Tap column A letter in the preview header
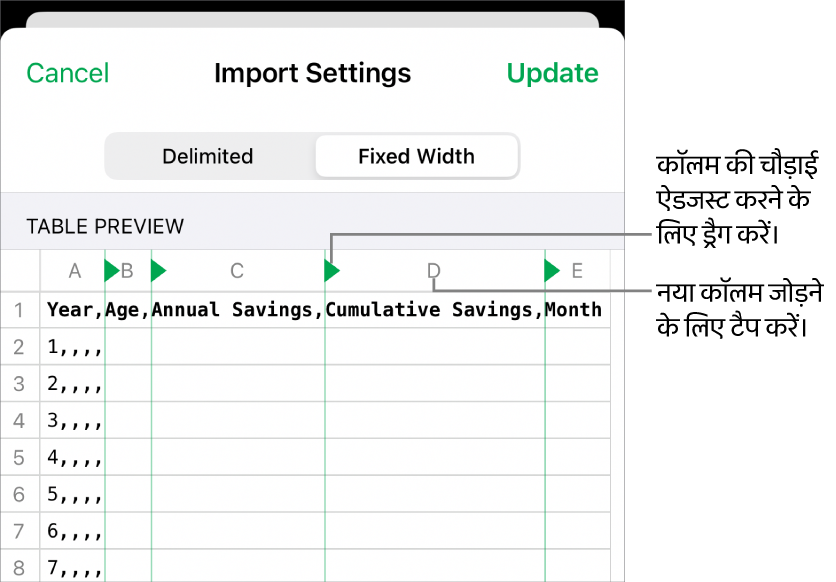The height and width of the screenshot is (582, 836). pos(74,270)
